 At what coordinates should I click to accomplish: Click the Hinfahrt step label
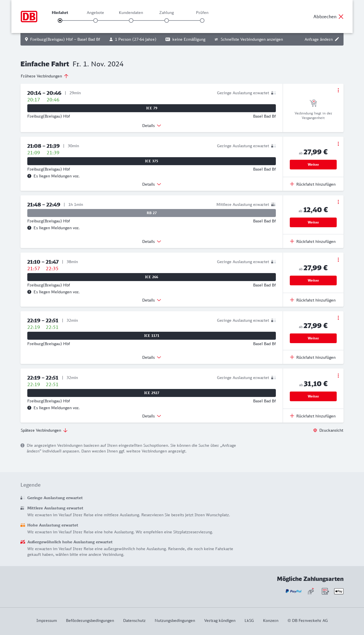60,13
